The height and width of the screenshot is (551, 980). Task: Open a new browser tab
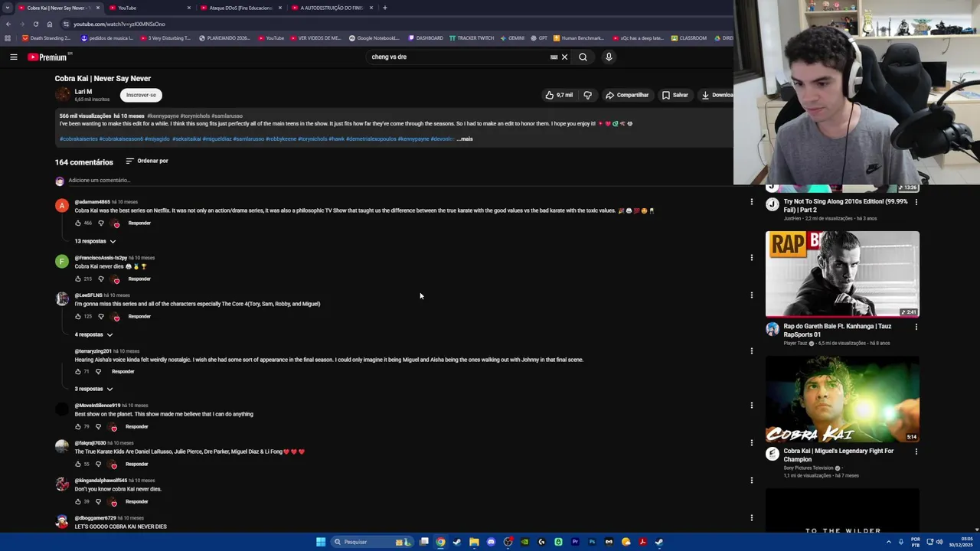(384, 8)
